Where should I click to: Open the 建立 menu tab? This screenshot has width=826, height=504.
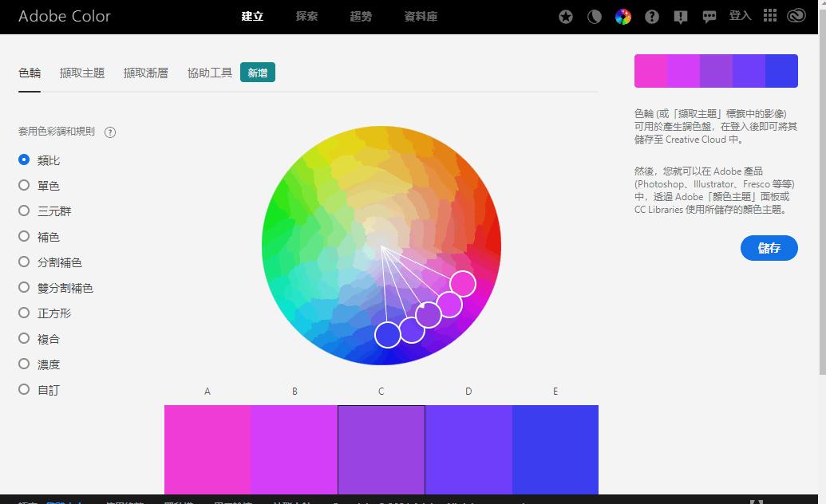pyautogui.click(x=252, y=16)
